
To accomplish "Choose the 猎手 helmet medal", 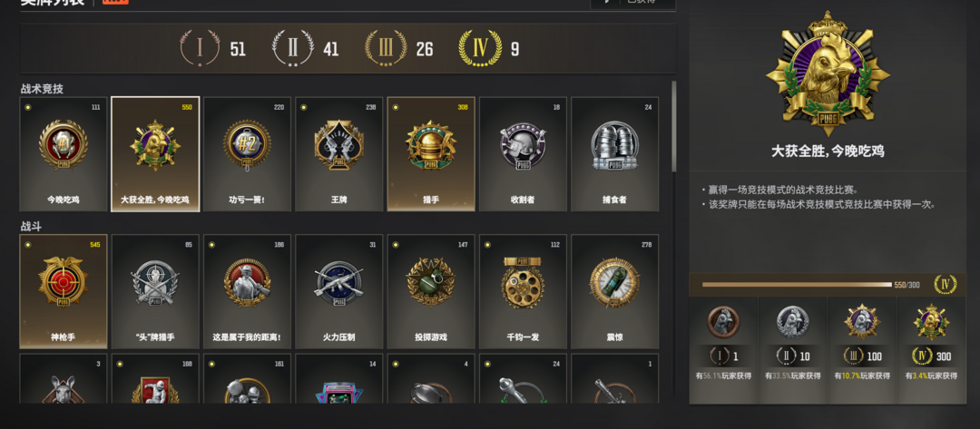I will pyautogui.click(x=431, y=154).
